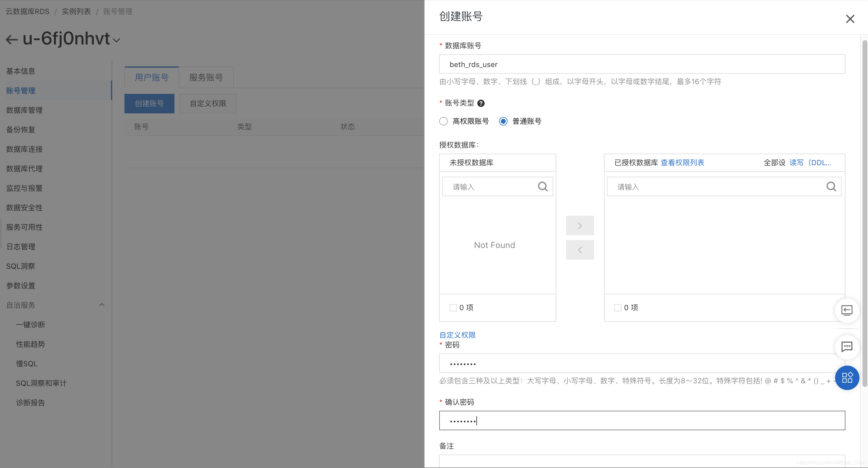
Task: Click the 查看权限列表 link
Action: coord(682,163)
